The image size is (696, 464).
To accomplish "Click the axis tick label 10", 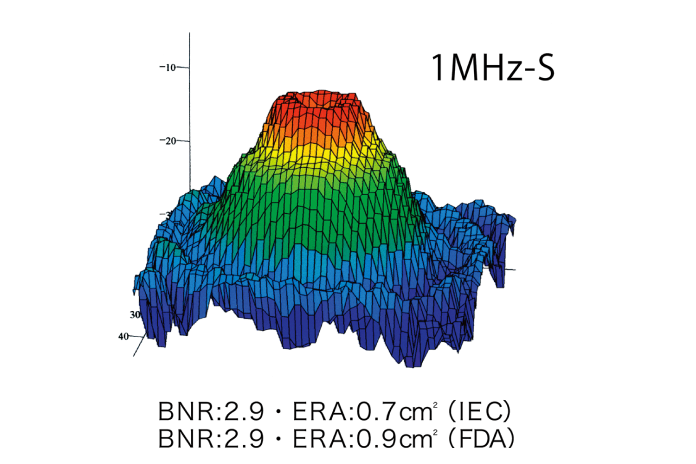I will click(170, 67).
